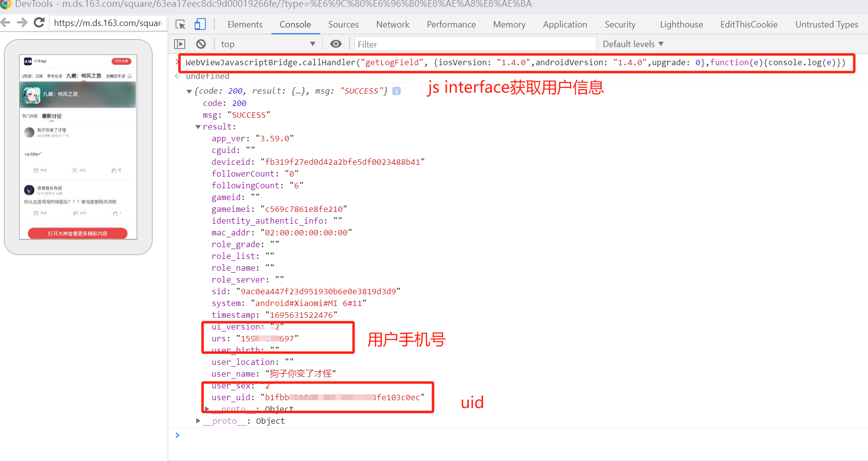Click the red 打开大神 button
The width and height of the screenshot is (868, 461).
coord(121,61)
